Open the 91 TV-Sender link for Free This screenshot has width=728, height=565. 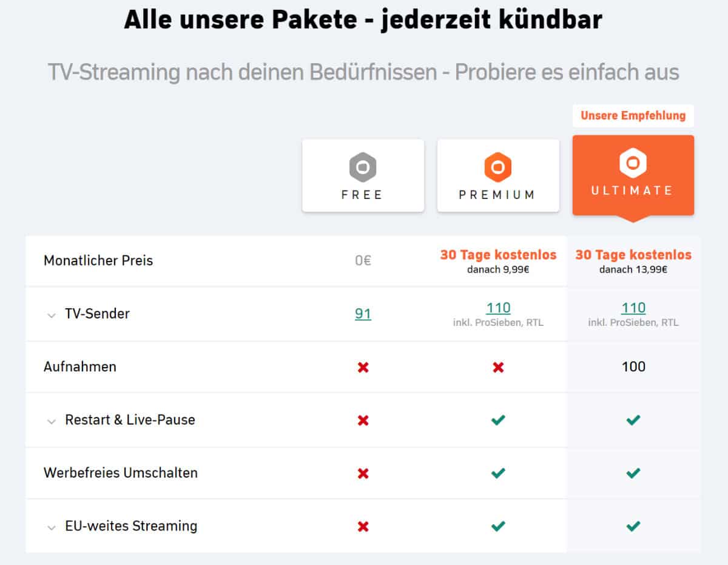363,314
